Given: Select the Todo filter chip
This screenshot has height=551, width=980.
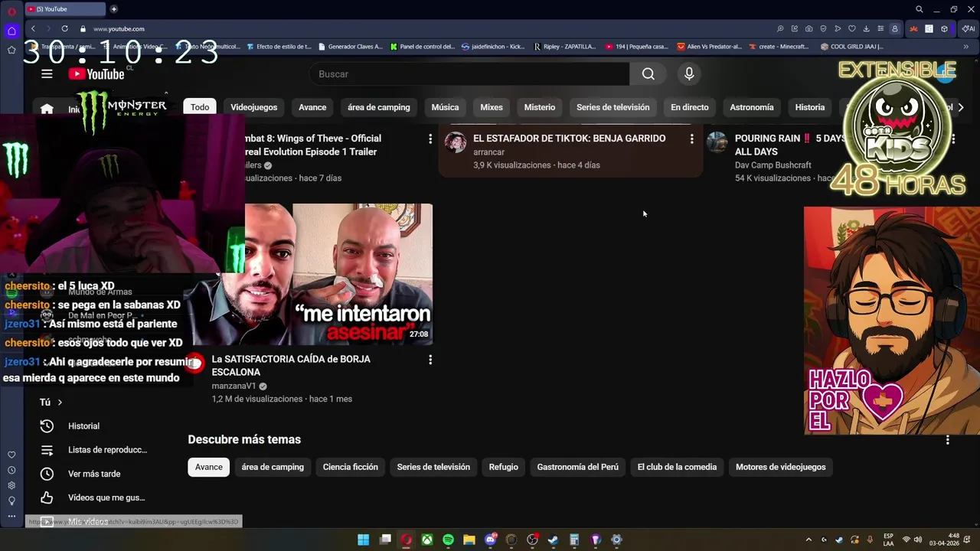Looking at the screenshot, I should pyautogui.click(x=200, y=107).
